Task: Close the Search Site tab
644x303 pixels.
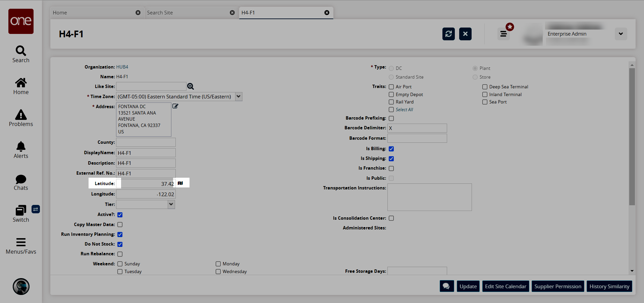Action: [x=232, y=13]
